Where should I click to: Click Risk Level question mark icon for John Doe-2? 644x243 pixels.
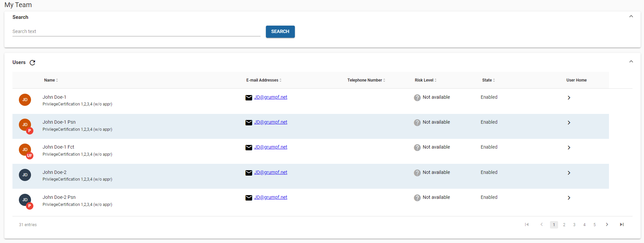[x=417, y=173]
